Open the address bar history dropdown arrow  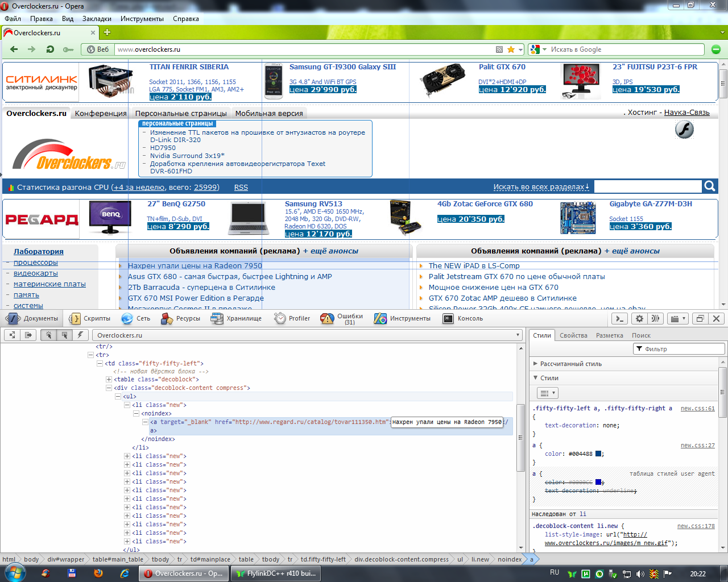(x=520, y=49)
